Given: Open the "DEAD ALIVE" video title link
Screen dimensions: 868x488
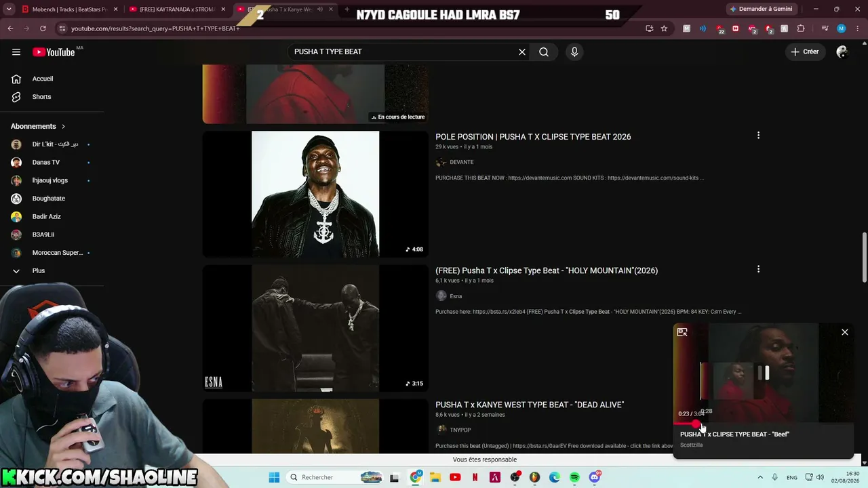Looking at the screenshot, I should click(530, 405).
